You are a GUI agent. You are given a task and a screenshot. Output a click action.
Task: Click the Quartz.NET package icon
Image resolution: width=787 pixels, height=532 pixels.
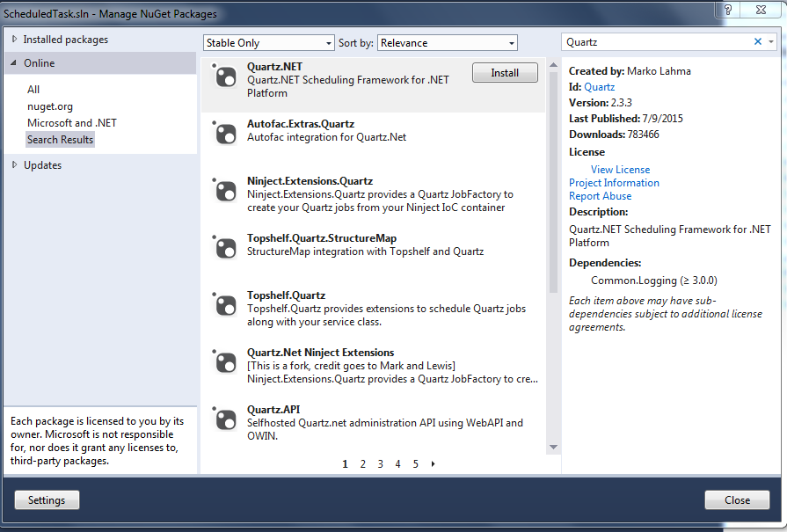[x=225, y=77]
